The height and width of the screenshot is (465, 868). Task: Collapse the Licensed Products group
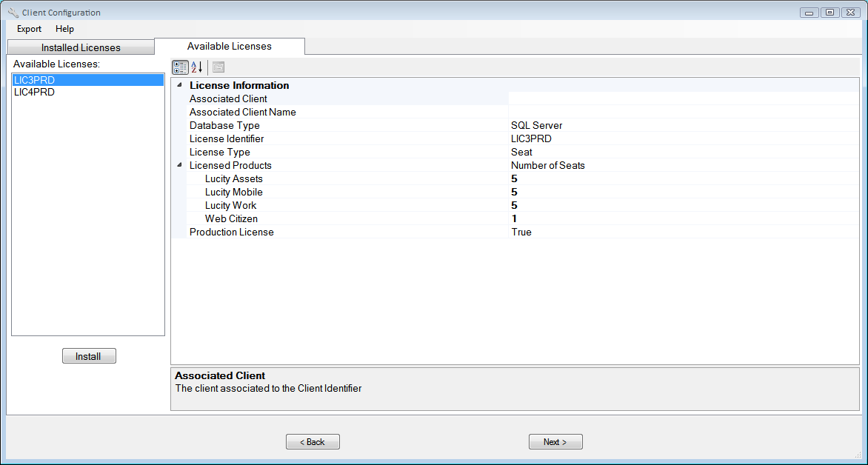(179, 165)
